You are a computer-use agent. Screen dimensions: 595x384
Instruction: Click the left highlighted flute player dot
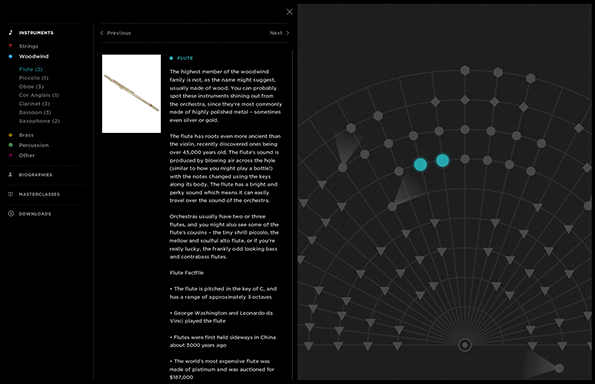coord(420,165)
